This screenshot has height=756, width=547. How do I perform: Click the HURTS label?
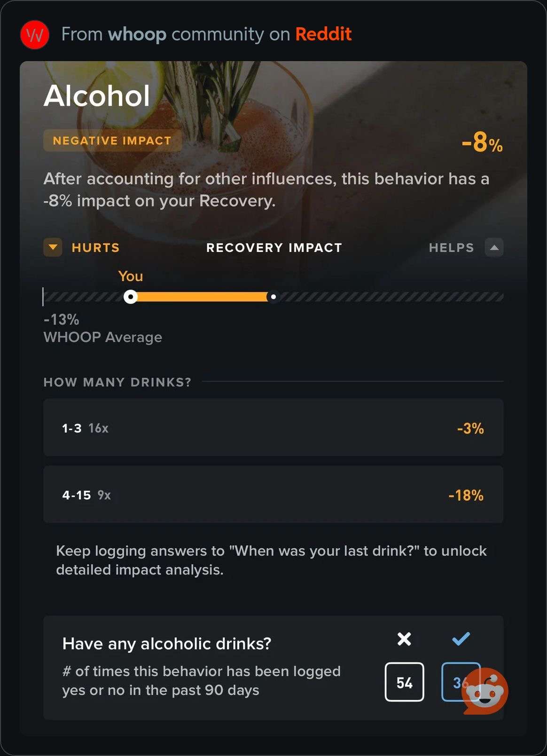pos(95,248)
